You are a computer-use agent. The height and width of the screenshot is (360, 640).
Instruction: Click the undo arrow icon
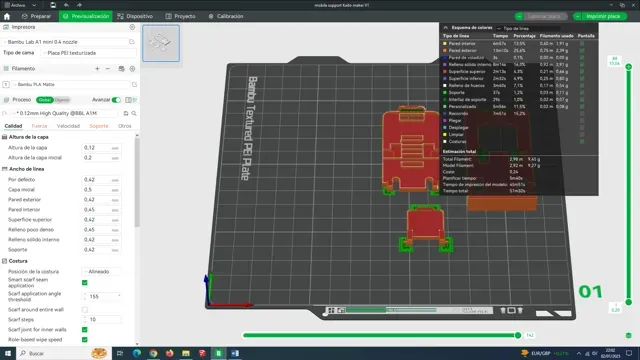pos(66,5)
